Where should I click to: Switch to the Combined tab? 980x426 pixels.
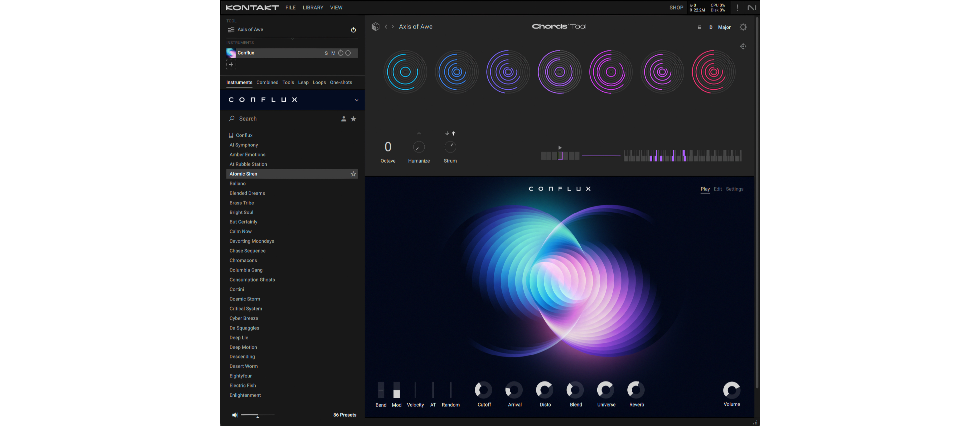coord(267,82)
